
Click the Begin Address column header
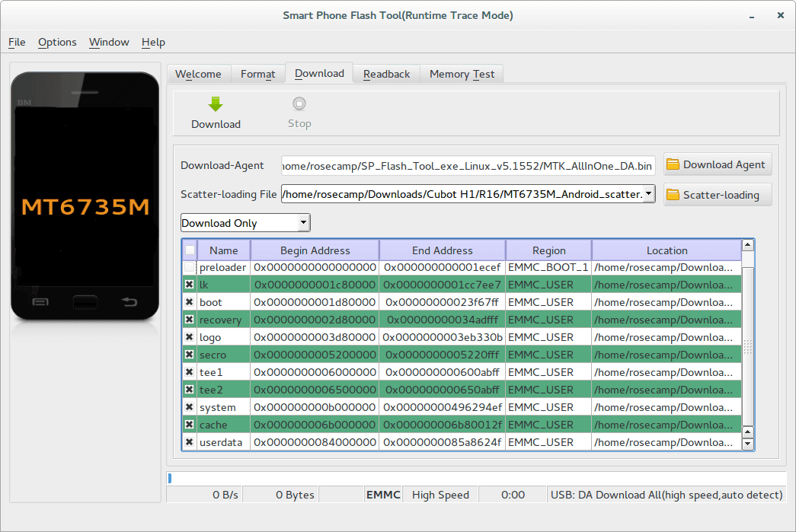coord(315,250)
